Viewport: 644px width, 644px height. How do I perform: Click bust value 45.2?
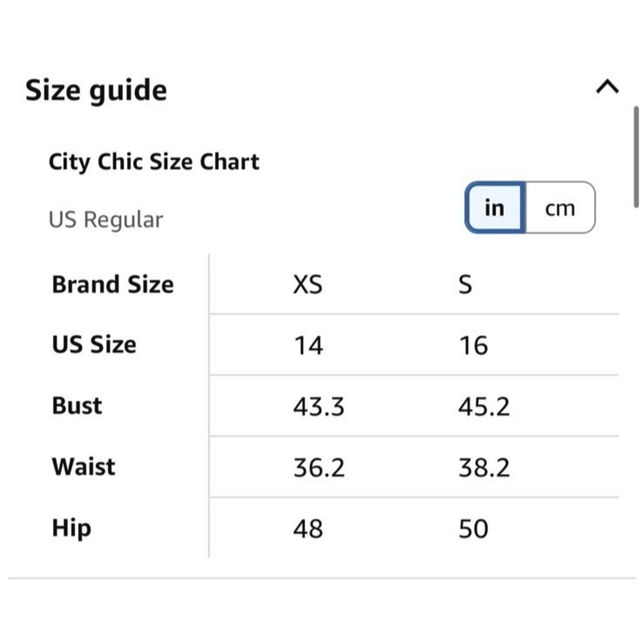tap(484, 406)
